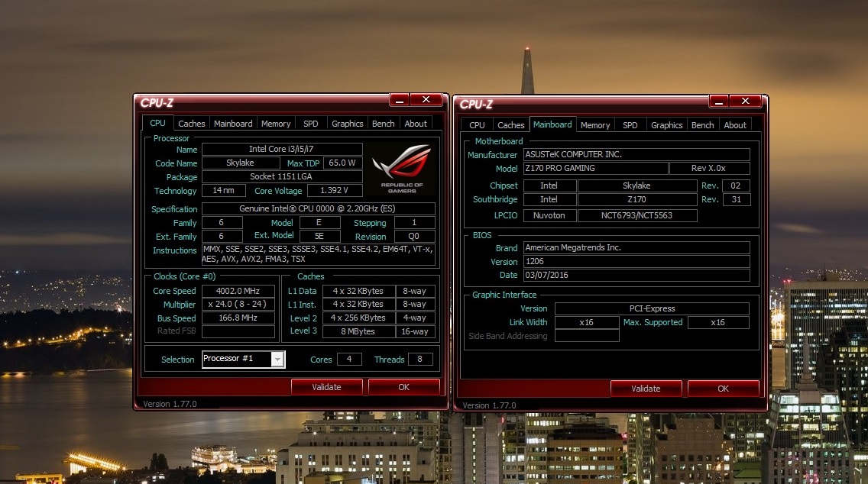Viewport: 868px width, 484px height.
Task: Click the Multiplier value 'x 24.0 ( 8 - 24 )'
Action: tap(238, 305)
